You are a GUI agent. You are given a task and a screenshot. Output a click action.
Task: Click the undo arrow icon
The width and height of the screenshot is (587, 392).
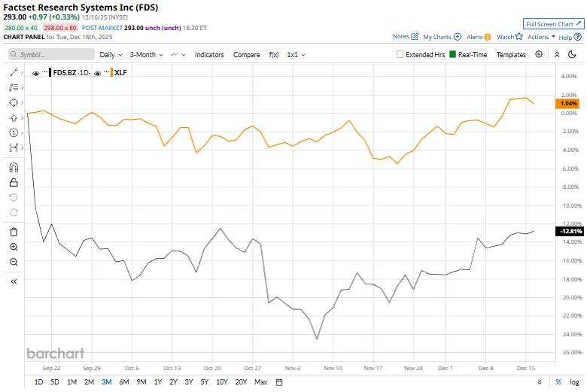point(14,197)
